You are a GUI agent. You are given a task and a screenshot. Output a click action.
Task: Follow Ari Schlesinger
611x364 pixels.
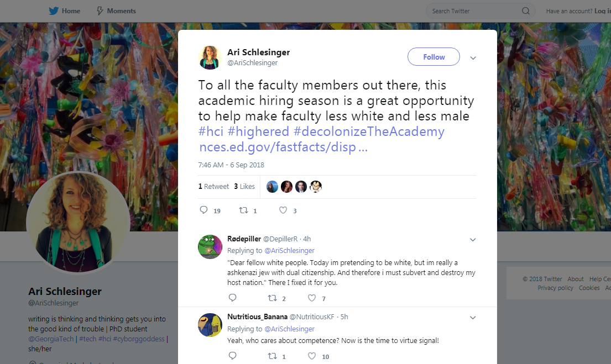[434, 57]
